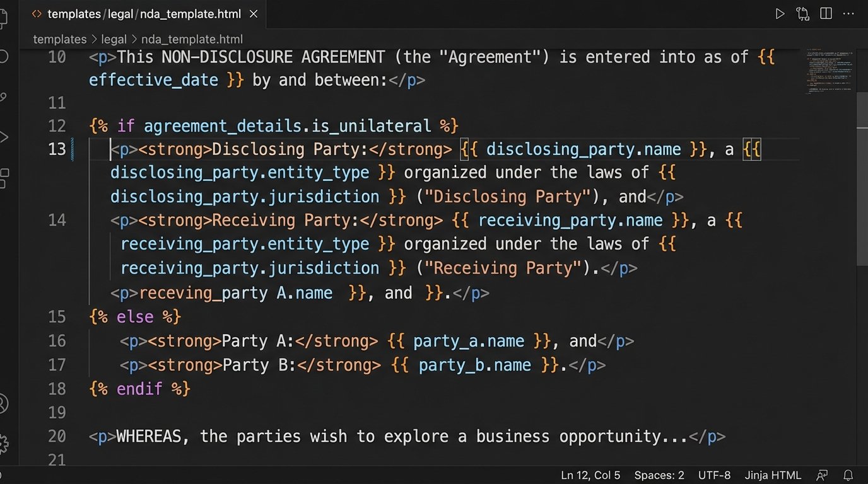The height and width of the screenshot is (484, 868).
Task: Click the notifications bell in status bar
Action: (x=848, y=475)
